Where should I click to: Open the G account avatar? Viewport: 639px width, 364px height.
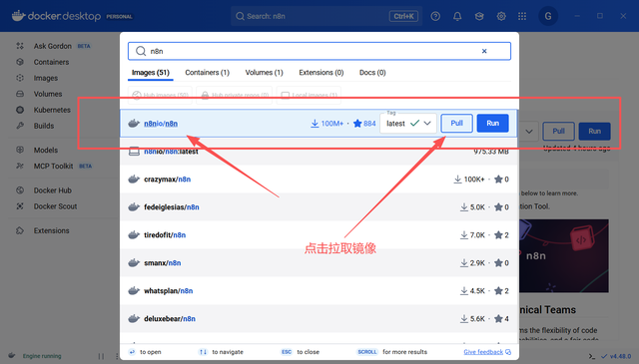tap(548, 16)
